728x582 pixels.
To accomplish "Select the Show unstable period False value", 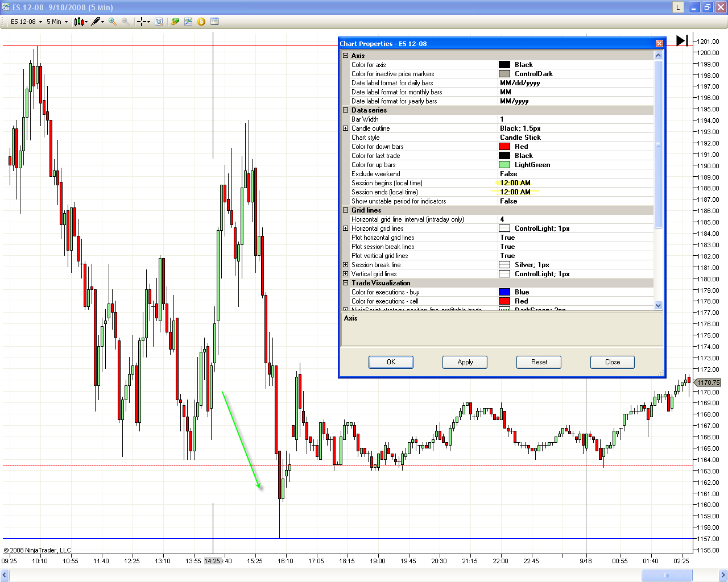I will pos(576,201).
